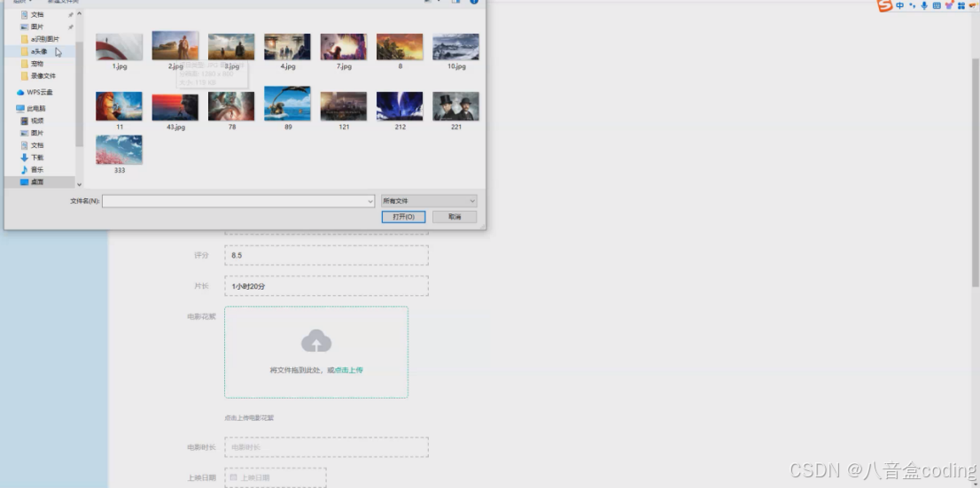980x488 pixels.
Task: Click the 电影时长 input field
Action: coord(326,447)
